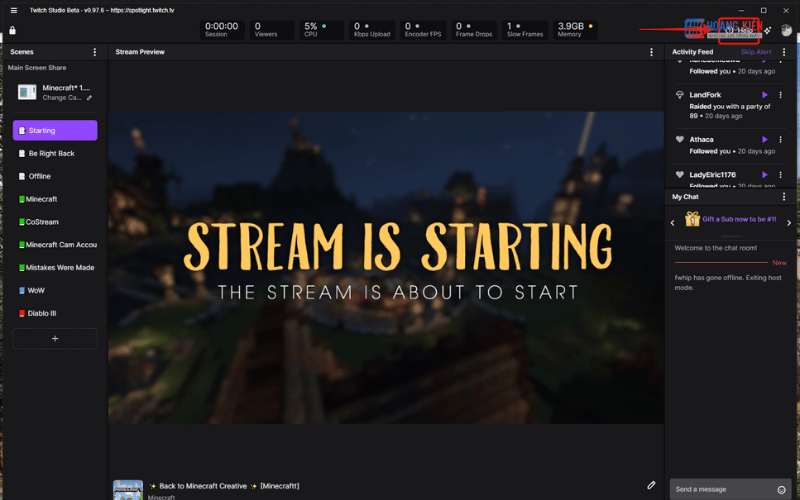Screen dimensions: 800x500
Task: Open options for the LandFork activity
Action: click(780, 95)
